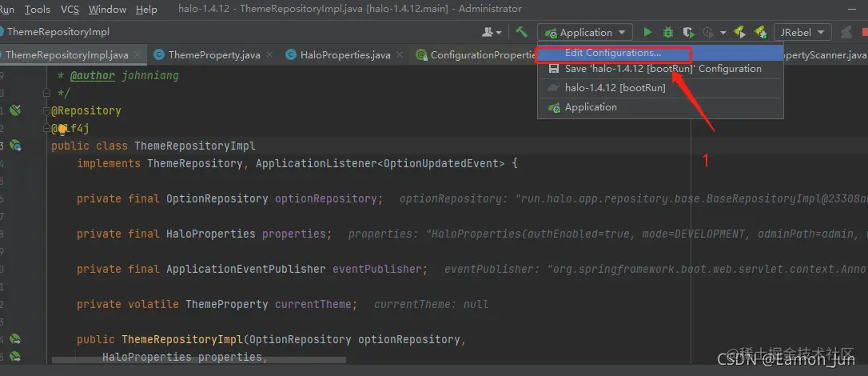The width and height of the screenshot is (868, 376).
Task: Open the Application run configuration dropdown
Action: 585,33
